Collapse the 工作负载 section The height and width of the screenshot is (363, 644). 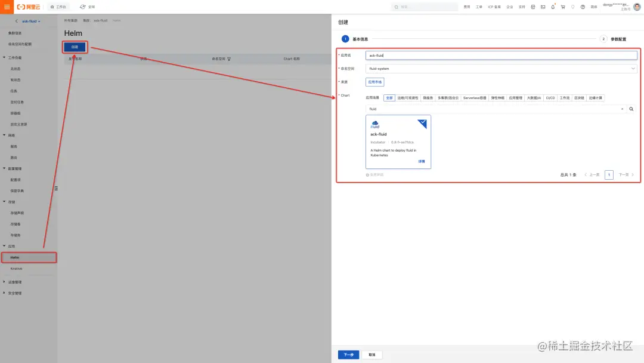point(4,57)
